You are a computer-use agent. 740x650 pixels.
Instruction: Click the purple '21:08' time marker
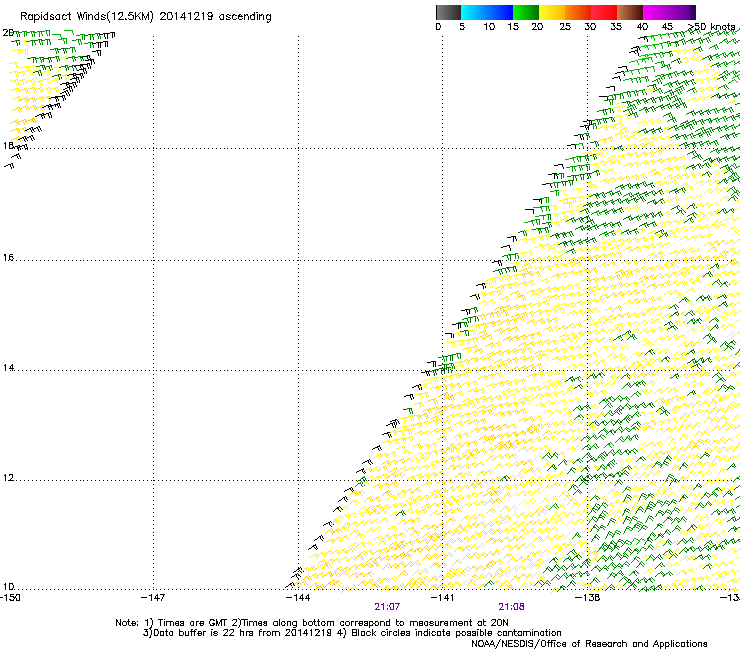[x=512, y=607]
